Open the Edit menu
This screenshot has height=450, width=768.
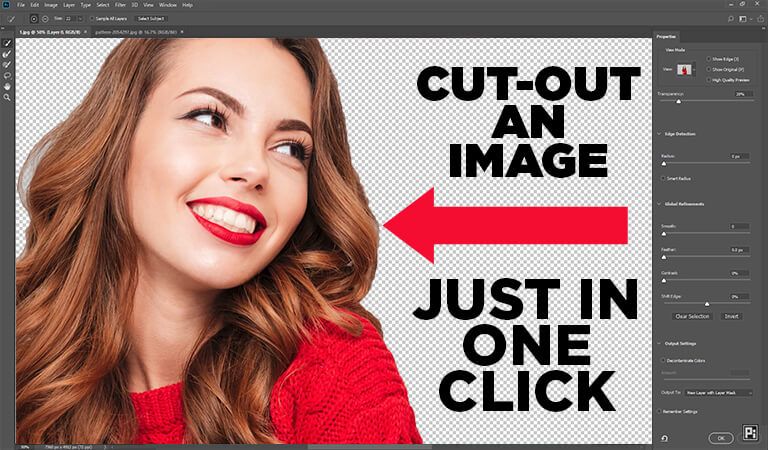click(x=35, y=5)
